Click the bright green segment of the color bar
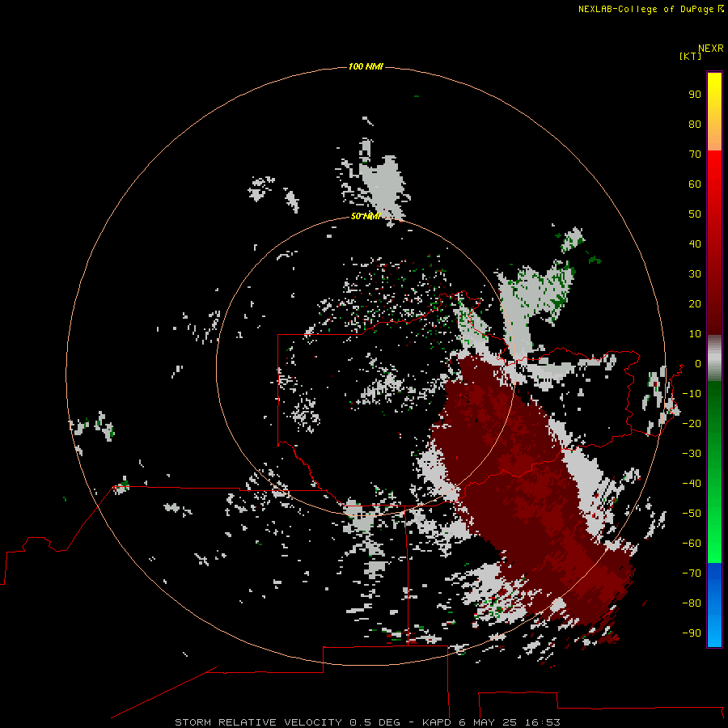 (714, 472)
